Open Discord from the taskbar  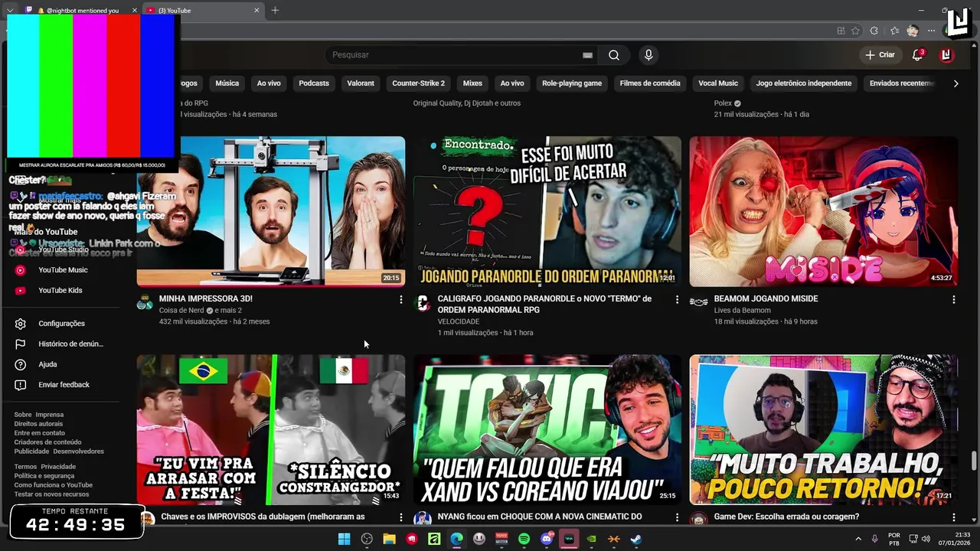(x=547, y=539)
